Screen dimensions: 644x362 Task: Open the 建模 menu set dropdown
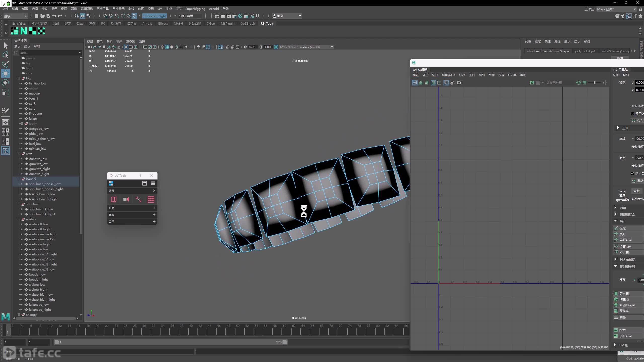click(x=16, y=16)
